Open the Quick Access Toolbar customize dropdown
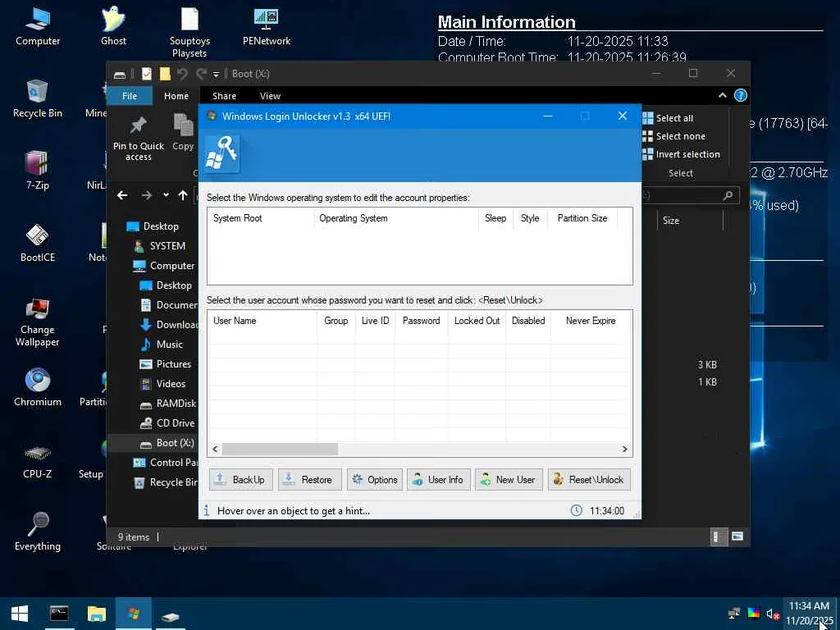The width and height of the screenshot is (840, 630). (x=216, y=74)
